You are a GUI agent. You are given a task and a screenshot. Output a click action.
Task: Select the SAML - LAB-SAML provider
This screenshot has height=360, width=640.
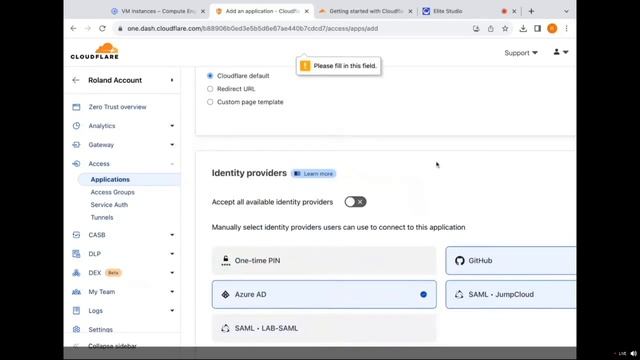[324, 328]
